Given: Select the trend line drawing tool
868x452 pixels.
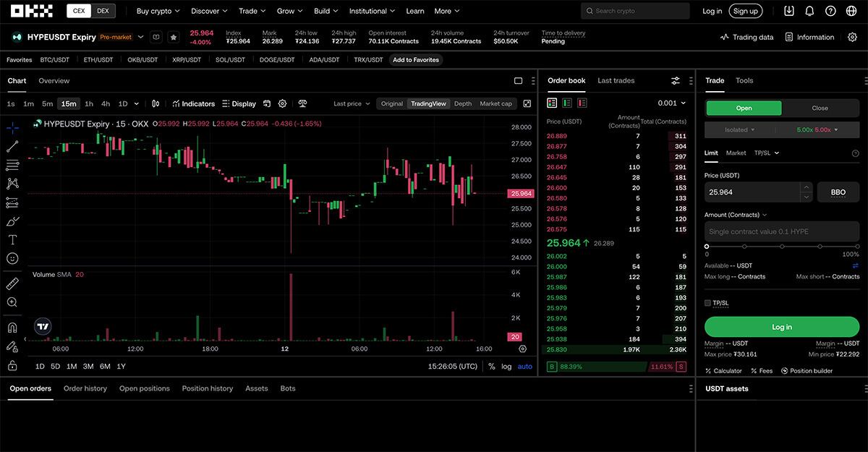Looking at the screenshot, I should click(12, 147).
